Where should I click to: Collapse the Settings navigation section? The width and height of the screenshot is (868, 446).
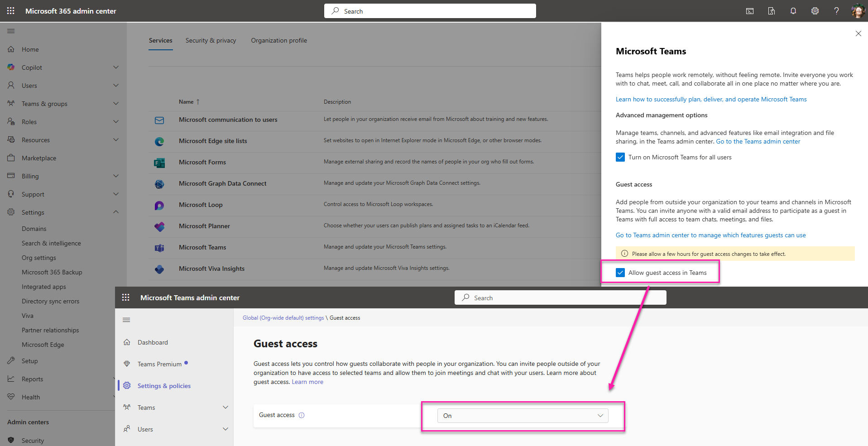116,212
